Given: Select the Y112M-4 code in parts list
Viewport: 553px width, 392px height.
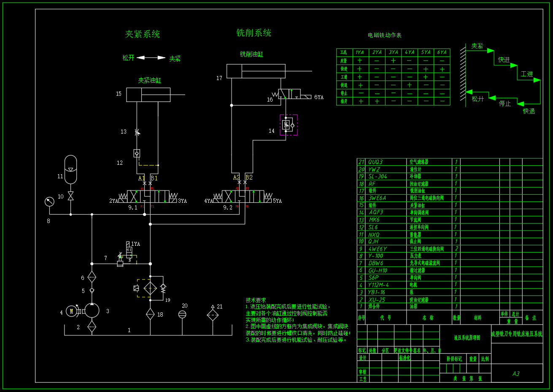Looking at the screenshot, I should coord(378,285).
